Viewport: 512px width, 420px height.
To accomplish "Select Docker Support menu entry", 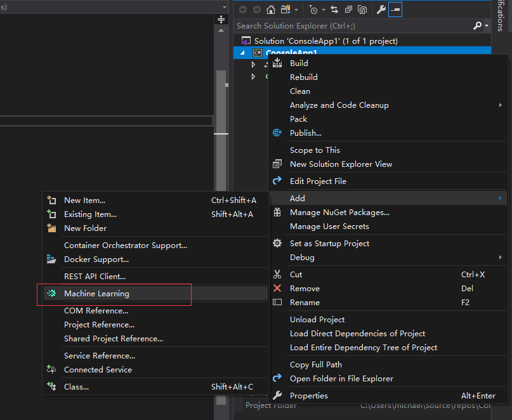I will 96,259.
